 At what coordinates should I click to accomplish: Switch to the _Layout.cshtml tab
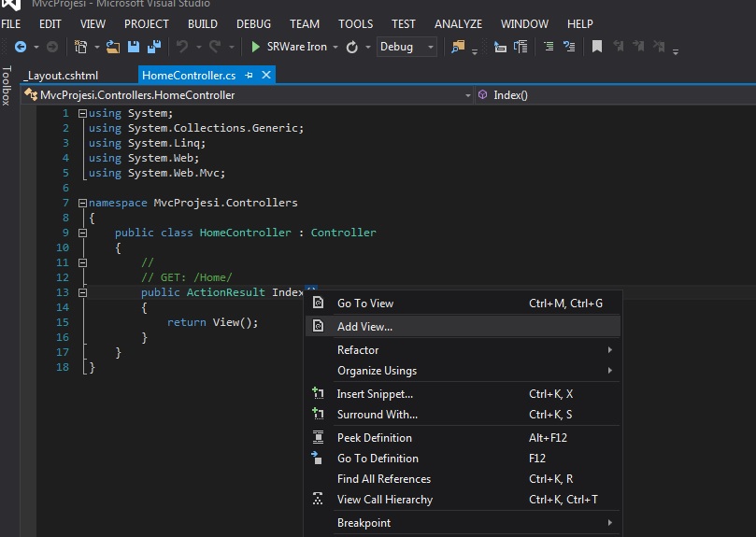(x=63, y=76)
